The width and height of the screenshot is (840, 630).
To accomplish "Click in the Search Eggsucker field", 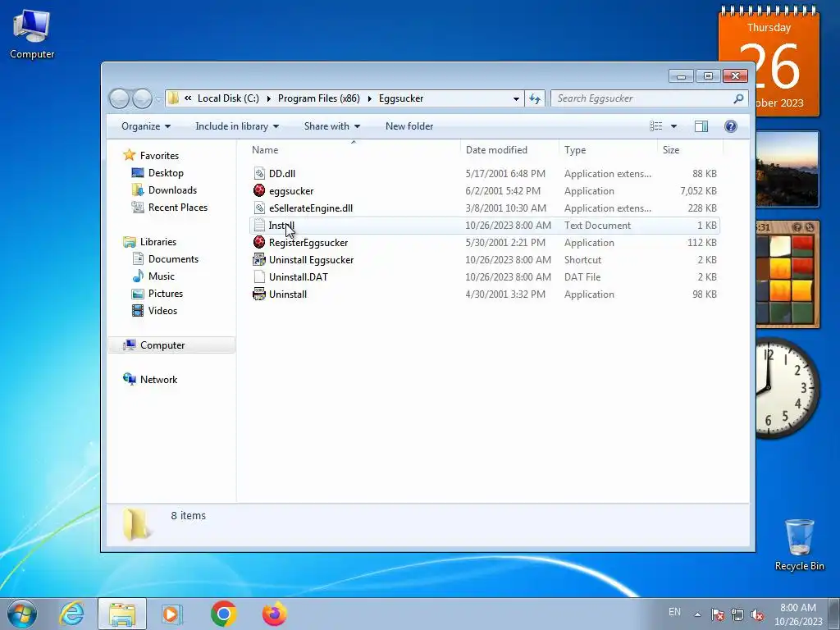I will pos(643,98).
